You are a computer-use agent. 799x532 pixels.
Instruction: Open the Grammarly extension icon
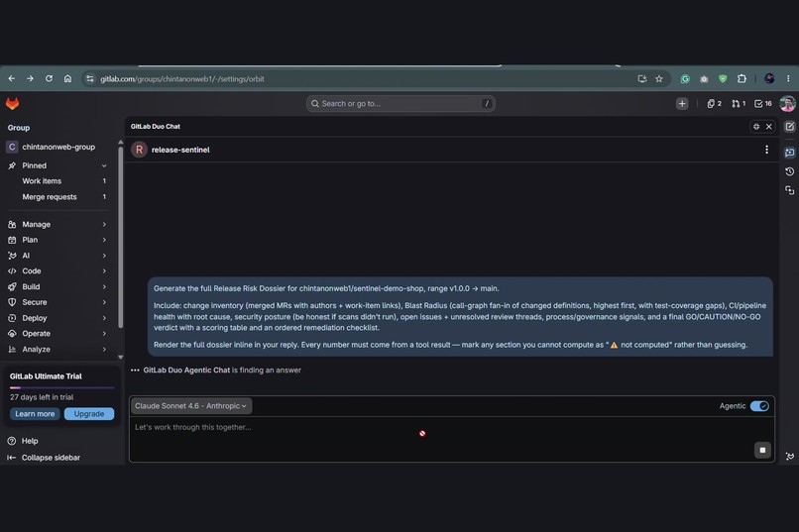click(x=685, y=79)
